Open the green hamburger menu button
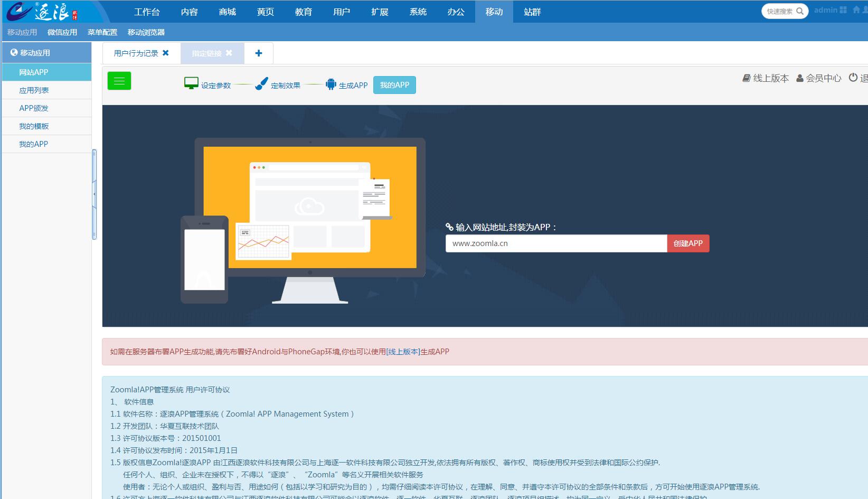Image resolution: width=868 pixels, height=499 pixels. click(119, 81)
